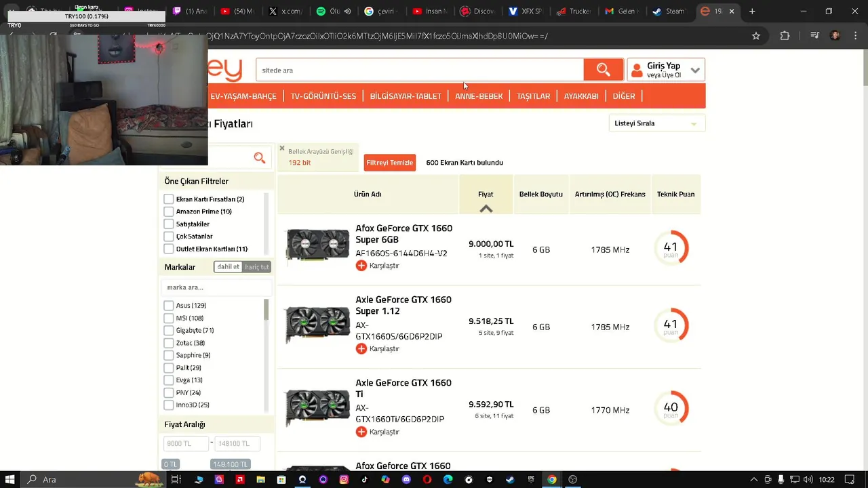Click the plus icon to compare Axle GTX 1660 Super 1.12
Image resolution: width=868 pixels, height=488 pixels.
(x=361, y=348)
